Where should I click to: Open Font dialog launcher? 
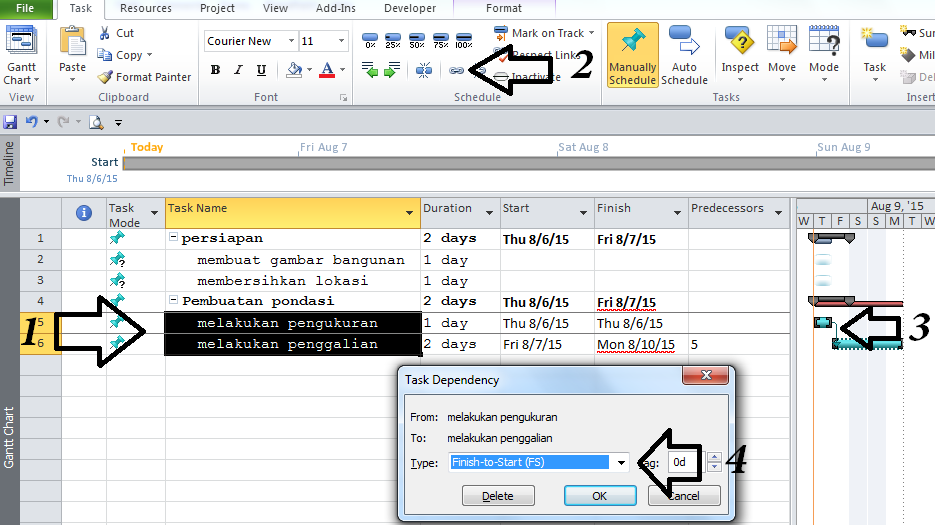pyautogui.click(x=343, y=98)
